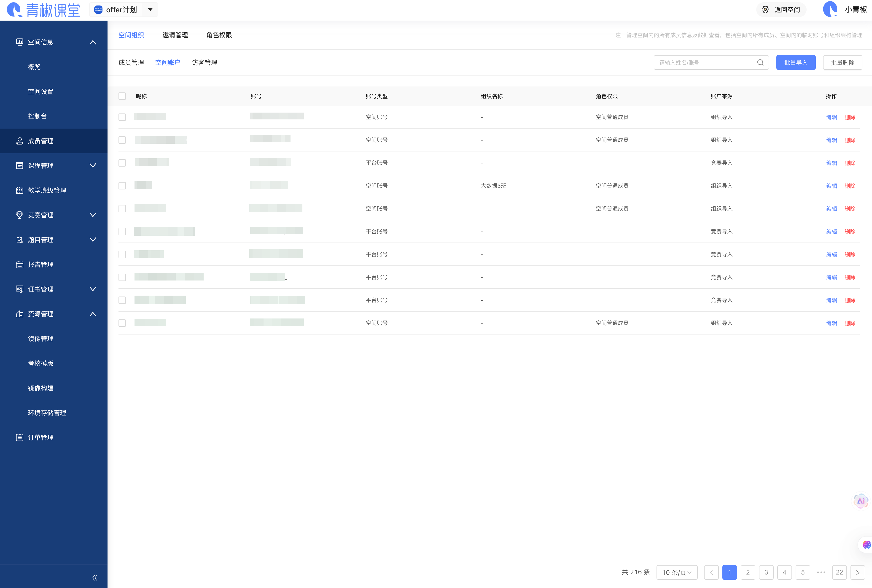Open the 小青椒 user avatar
Viewport: 872px width, 588px height.
tap(830, 9)
